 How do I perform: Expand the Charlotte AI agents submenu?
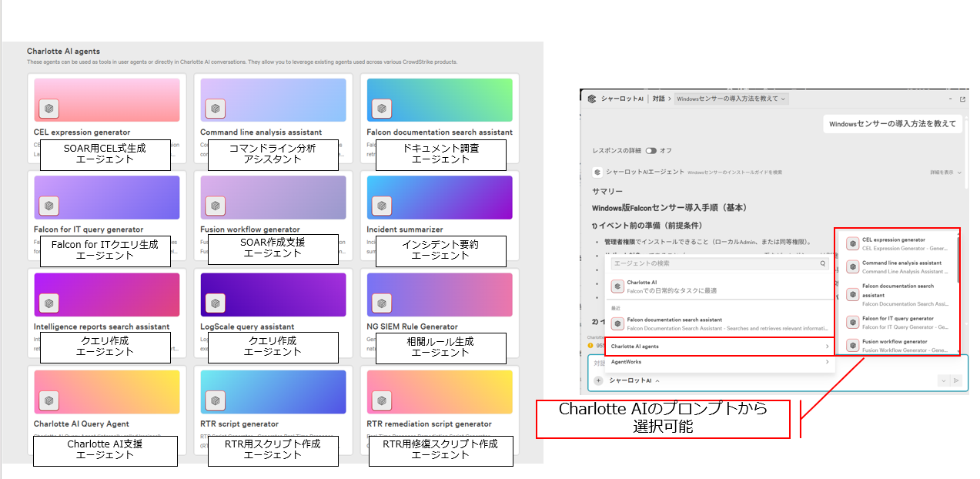tap(720, 347)
